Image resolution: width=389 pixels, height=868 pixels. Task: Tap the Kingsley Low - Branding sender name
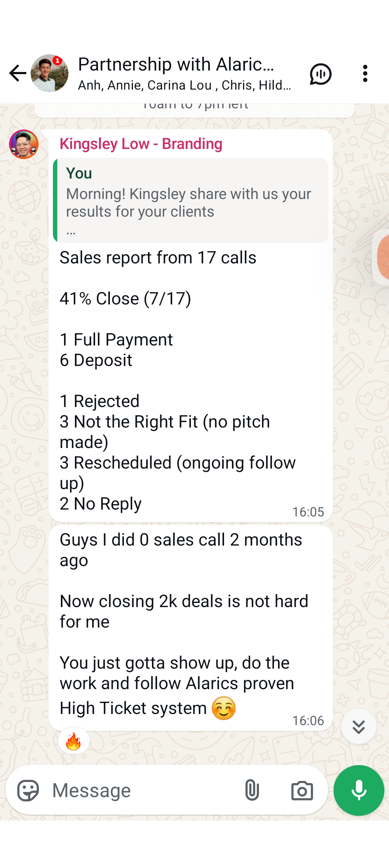coord(141,144)
